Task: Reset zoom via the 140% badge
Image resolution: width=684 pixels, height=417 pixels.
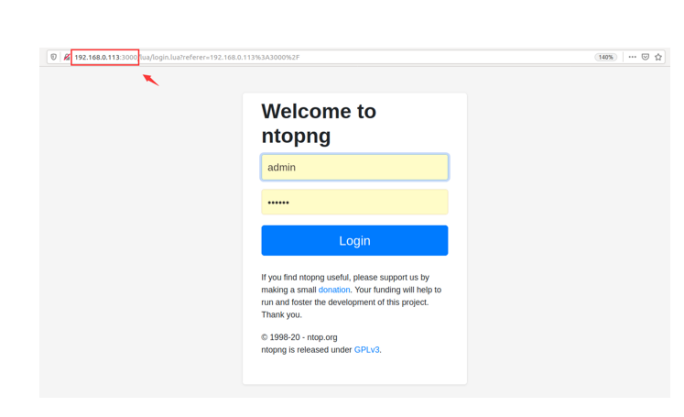Action: (605, 57)
